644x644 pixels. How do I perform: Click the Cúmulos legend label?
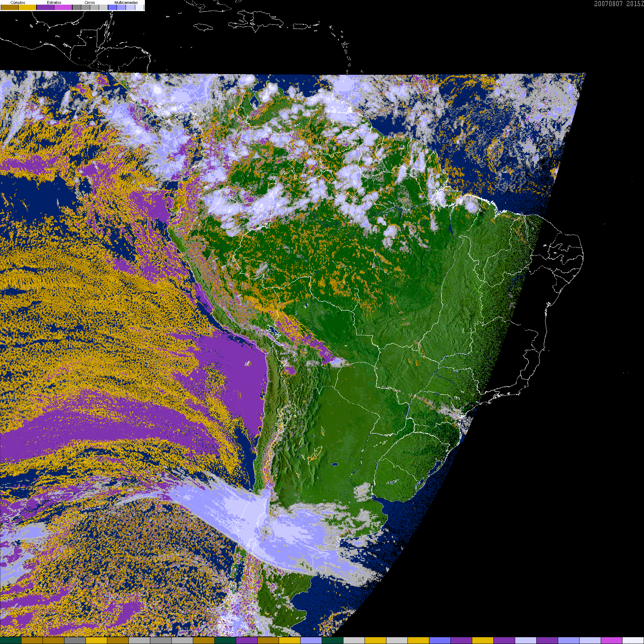pyautogui.click(x=18, y=3)
